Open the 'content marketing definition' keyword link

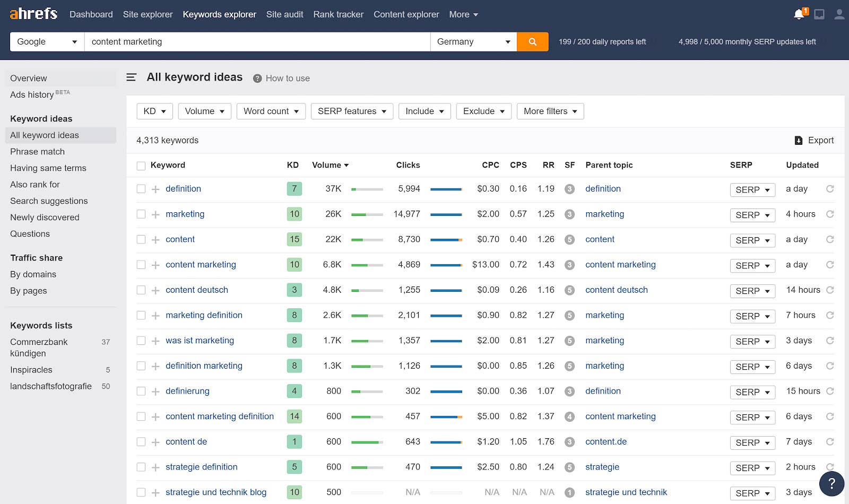[220, 416]
